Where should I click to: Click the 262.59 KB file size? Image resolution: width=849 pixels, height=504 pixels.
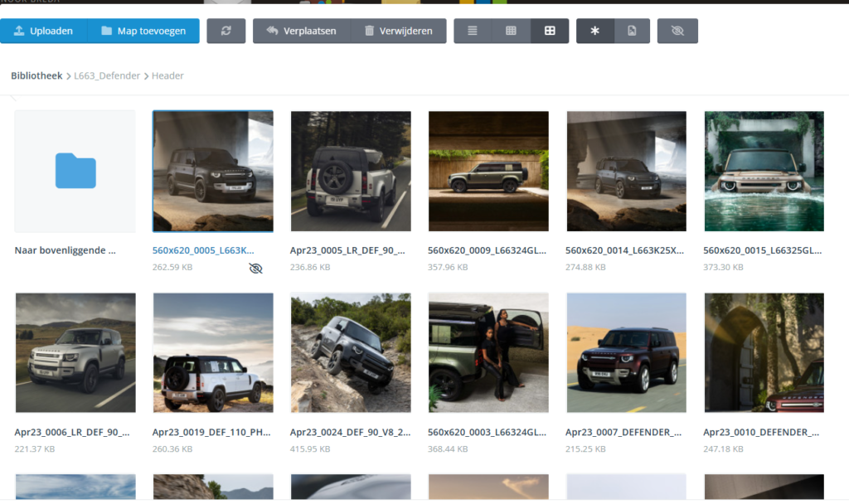click(x=172, y=267)
